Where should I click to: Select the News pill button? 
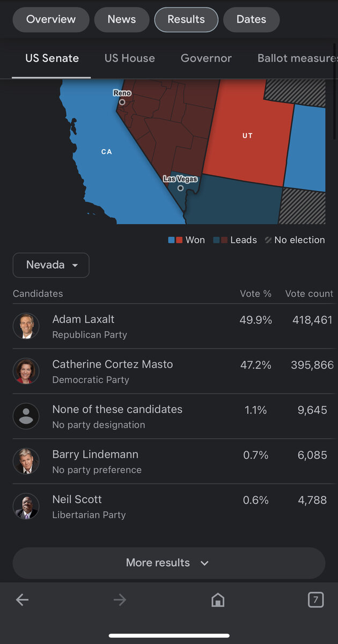tap(122, 20)
